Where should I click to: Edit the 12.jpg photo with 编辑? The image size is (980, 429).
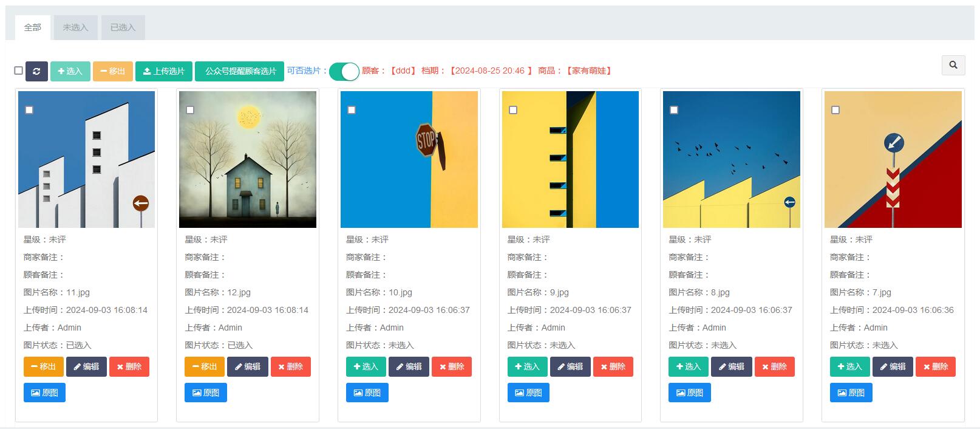coord(247,366)
